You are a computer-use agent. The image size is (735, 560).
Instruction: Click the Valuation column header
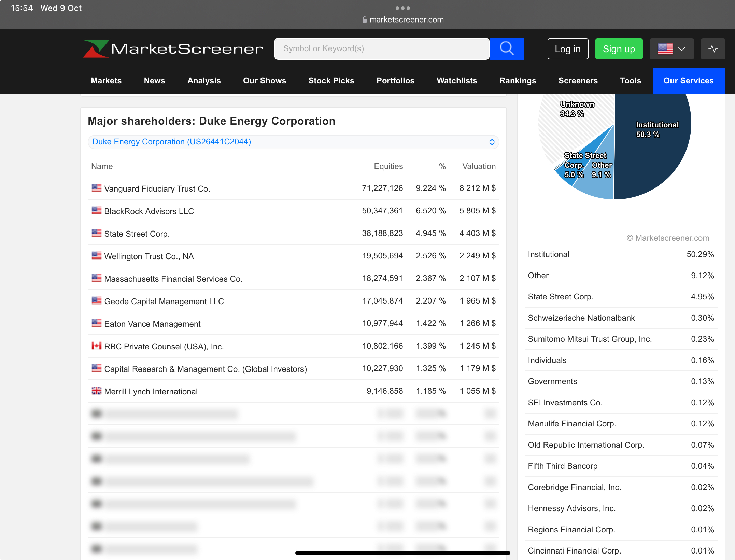coord(479,166)
